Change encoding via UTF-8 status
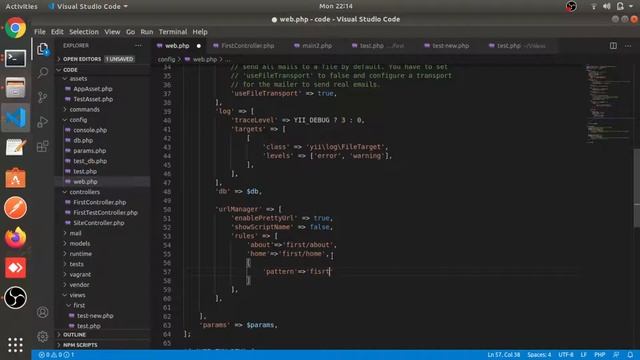Screen dimensions: 640x360 (566, 355)
